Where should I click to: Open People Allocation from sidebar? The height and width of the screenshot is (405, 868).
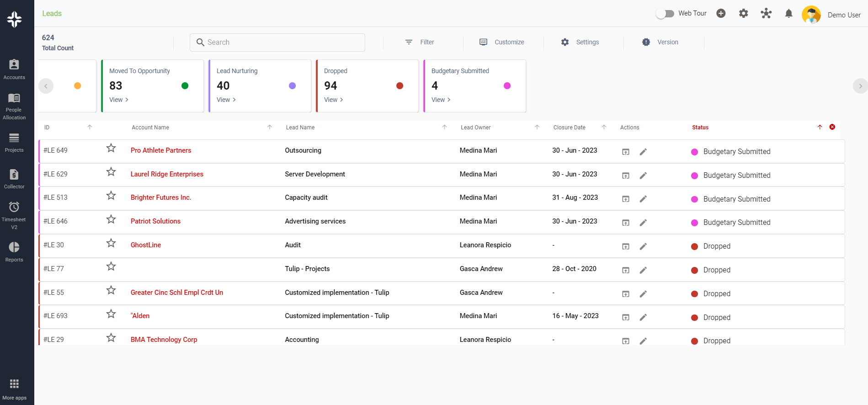point(14,106)
